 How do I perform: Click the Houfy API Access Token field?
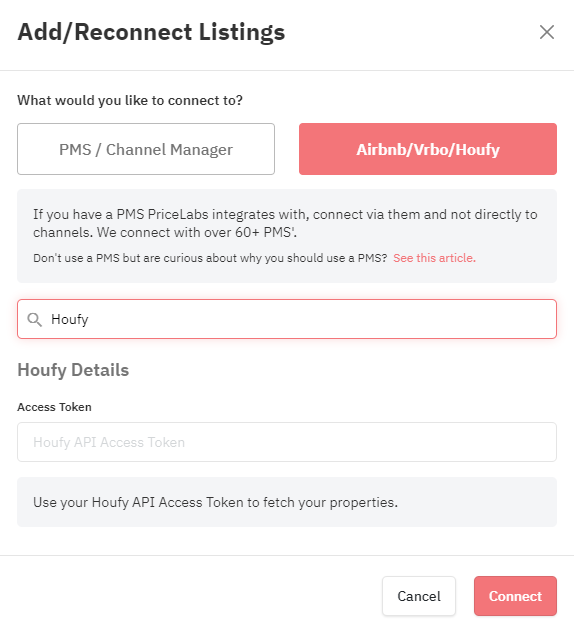pyautogui.click(x=287, y=442)
